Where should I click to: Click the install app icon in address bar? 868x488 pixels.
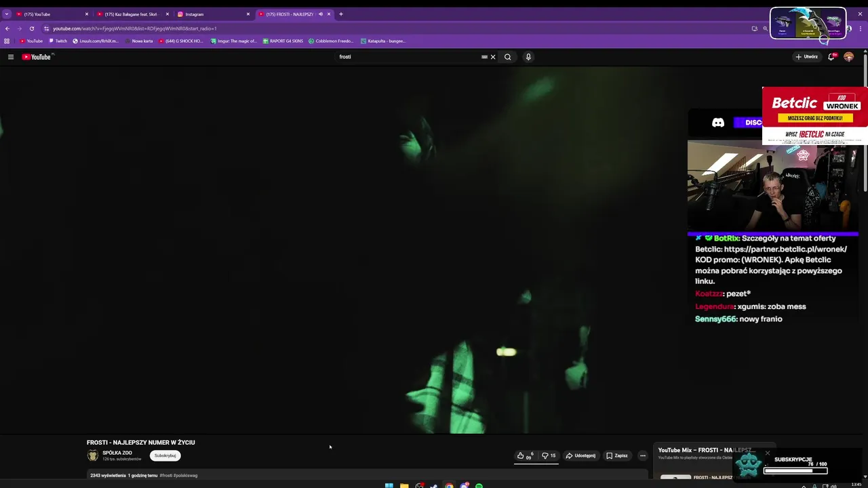tap(754, 28)
